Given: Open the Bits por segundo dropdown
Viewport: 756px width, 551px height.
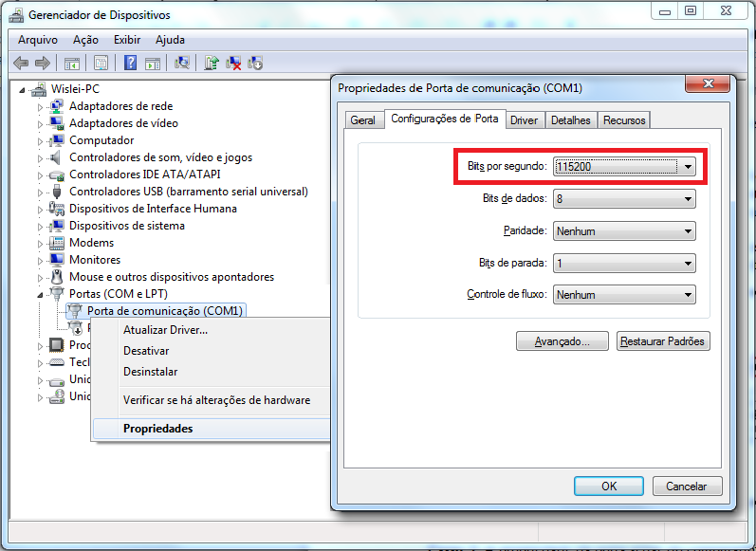Looking at the screenshot, I should (x=688, y=167).
